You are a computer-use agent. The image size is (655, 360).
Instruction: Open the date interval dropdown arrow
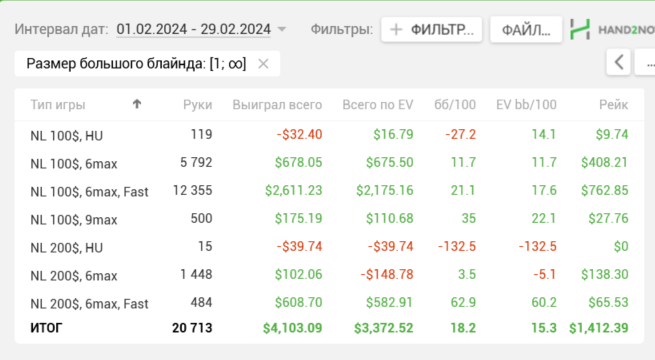pos(282,29)
